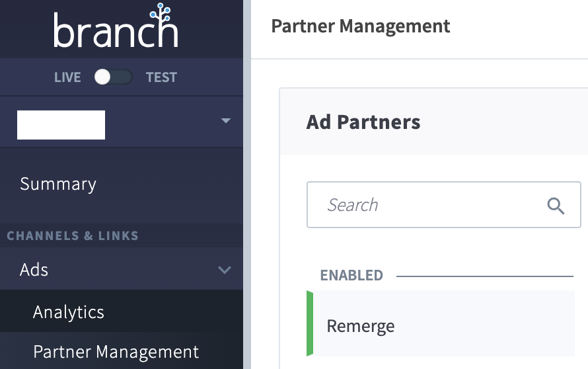Click the redacted app name box
Viewport: 588px width, 369px height.
coord(61,125)
